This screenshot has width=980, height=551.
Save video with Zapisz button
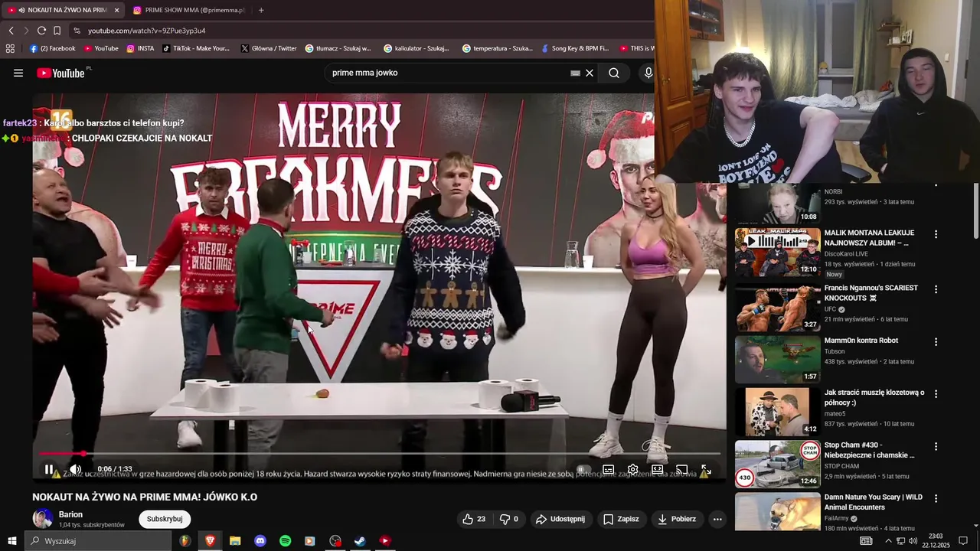pos(621,519)
